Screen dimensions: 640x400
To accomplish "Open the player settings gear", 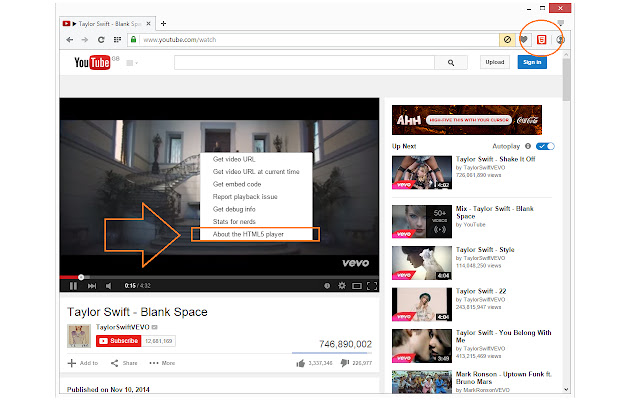I will pos(342,286).
